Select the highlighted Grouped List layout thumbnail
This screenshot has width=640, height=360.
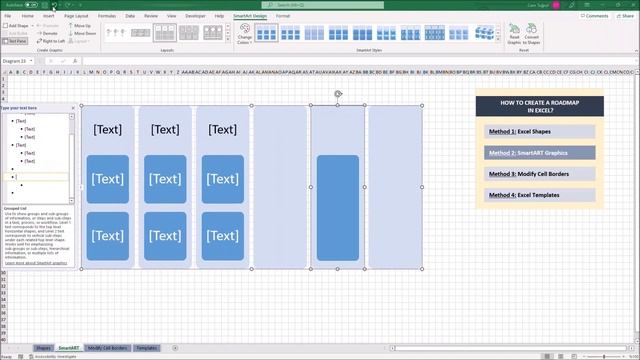click(164, 33)
